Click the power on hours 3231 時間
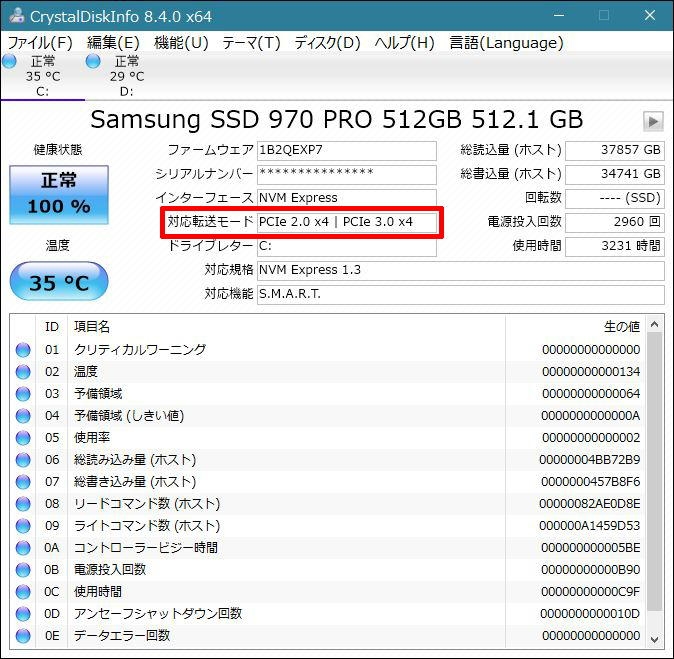This screenshot has height=659, width=674. 615,246
